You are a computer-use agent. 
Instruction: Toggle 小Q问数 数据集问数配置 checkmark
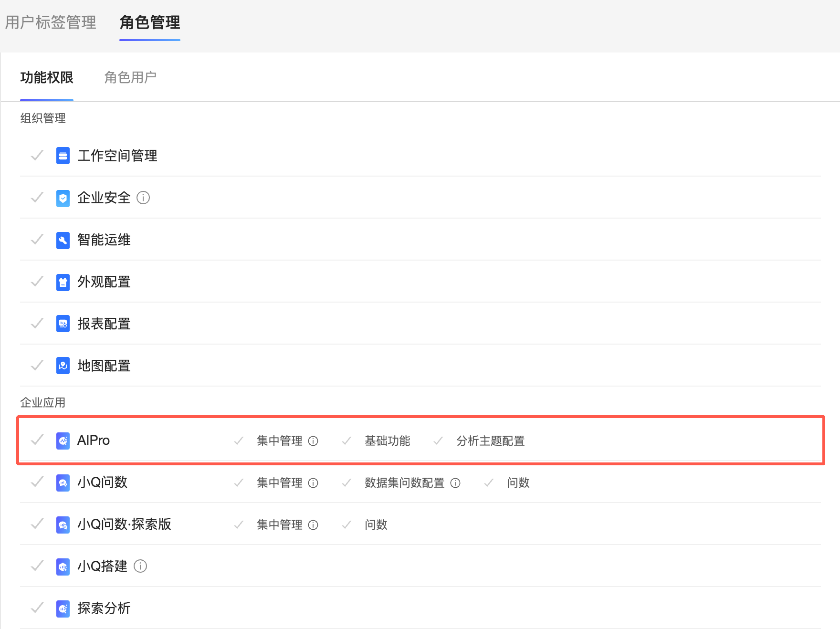(x=347, y=482)
